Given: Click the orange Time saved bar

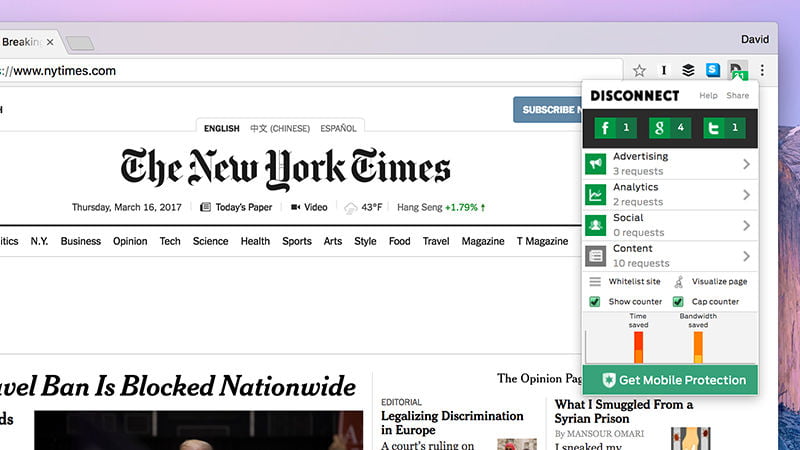Looking at the screenshot, I should (638, 347).
